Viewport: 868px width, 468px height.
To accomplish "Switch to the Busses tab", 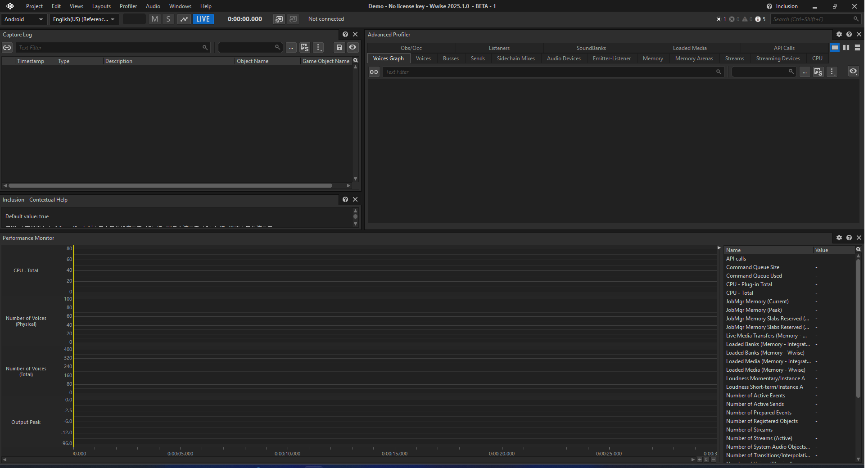I will click(451, 58).
